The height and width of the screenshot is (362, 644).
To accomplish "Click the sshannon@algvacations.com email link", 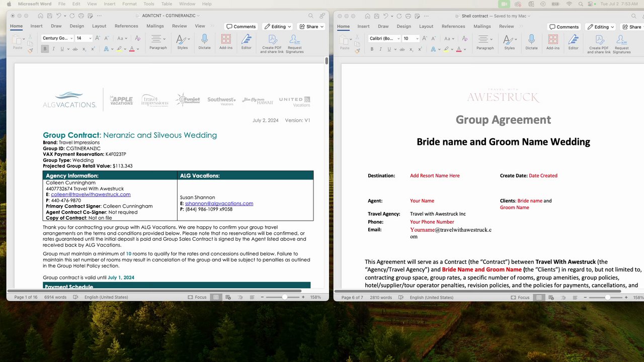I will tap(219, 204).
